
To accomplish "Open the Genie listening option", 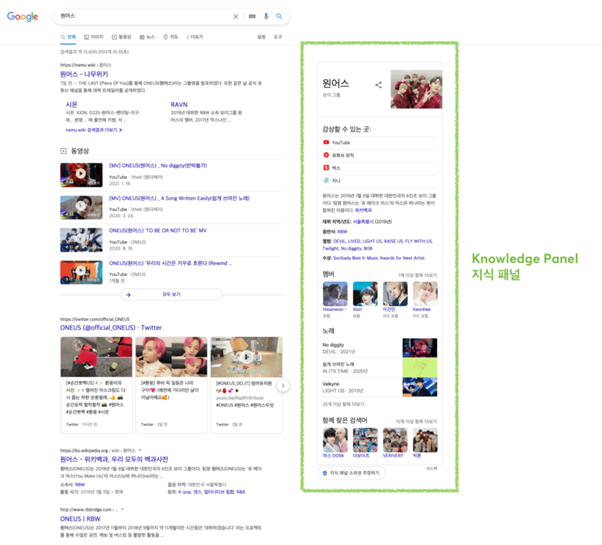I will tap(332, 180).
